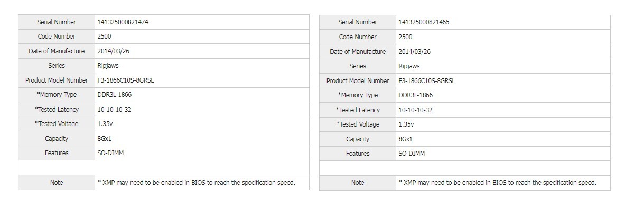This screenshot has height=206, width=644.
Task: Click tested latency 10-10-10-32 in left table
Action: coord(114,110)
